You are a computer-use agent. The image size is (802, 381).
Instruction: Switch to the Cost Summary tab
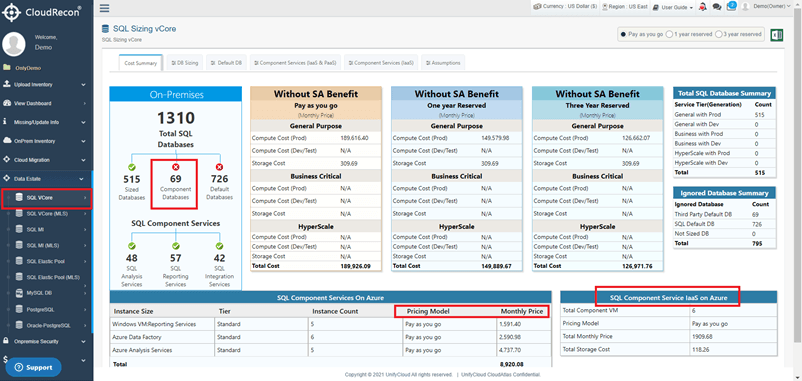[x=141, y=63]
